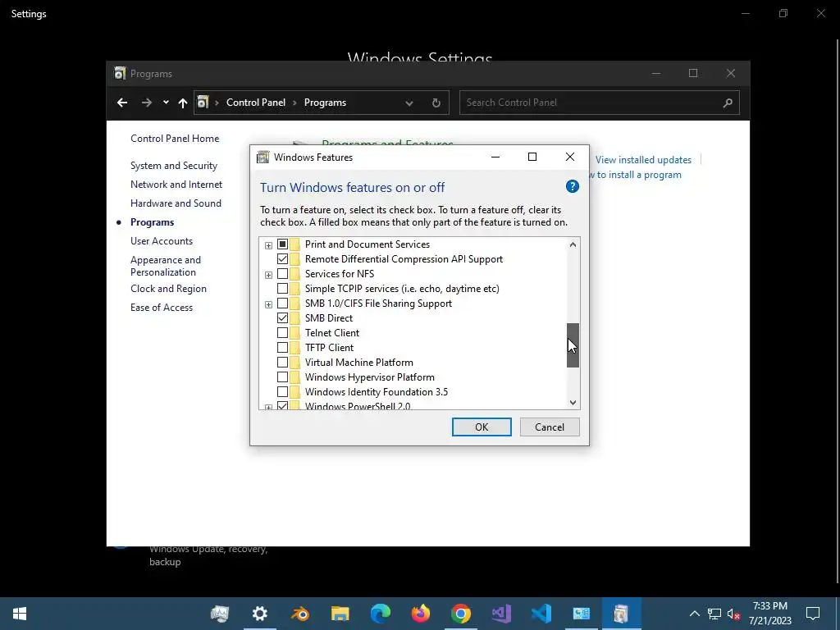Enable TFTP Client checkbox

pos(282,348)
